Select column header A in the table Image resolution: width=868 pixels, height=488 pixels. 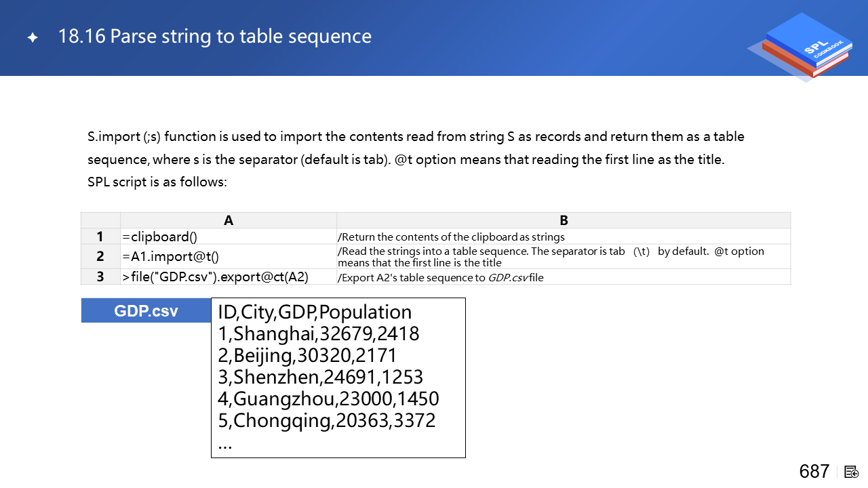229,220
